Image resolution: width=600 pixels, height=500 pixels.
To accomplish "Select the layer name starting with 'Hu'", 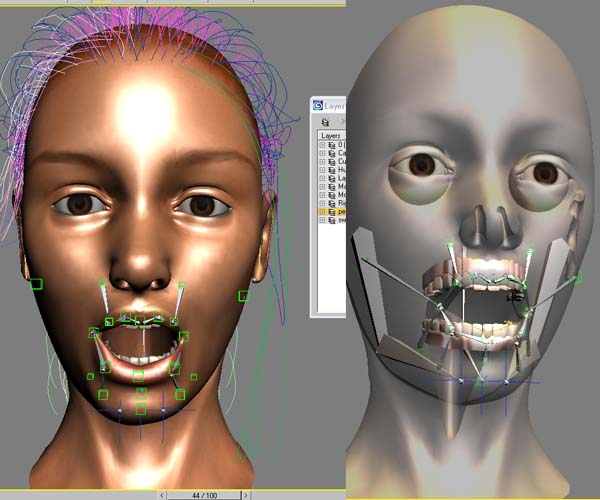I will (342, 170).
